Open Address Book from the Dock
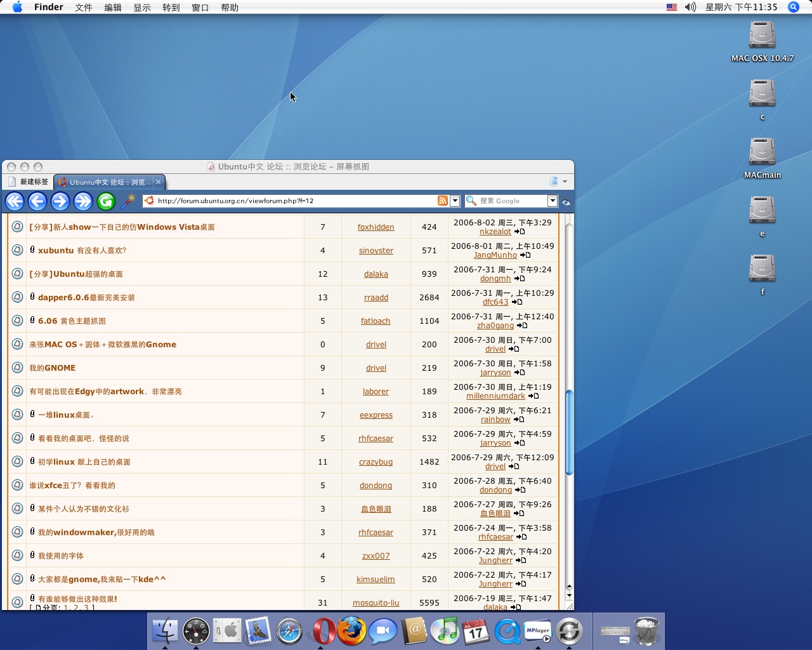The image size is (812, 650). [414, 631]
